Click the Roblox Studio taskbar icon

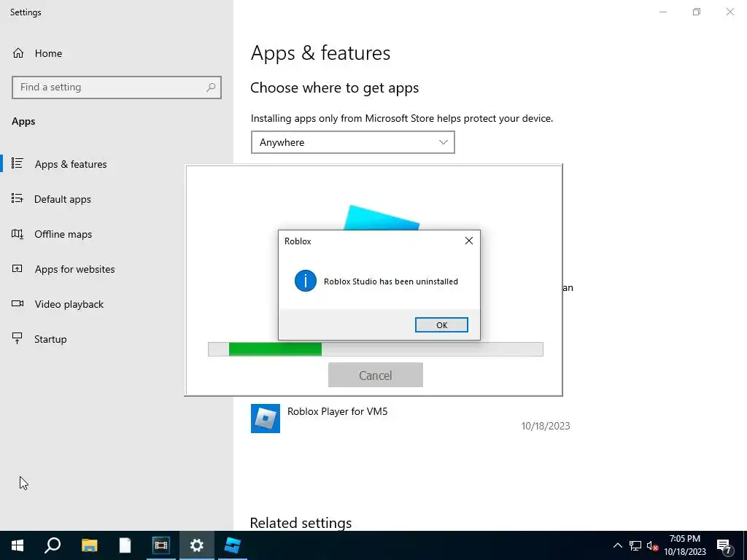[233, 545]
